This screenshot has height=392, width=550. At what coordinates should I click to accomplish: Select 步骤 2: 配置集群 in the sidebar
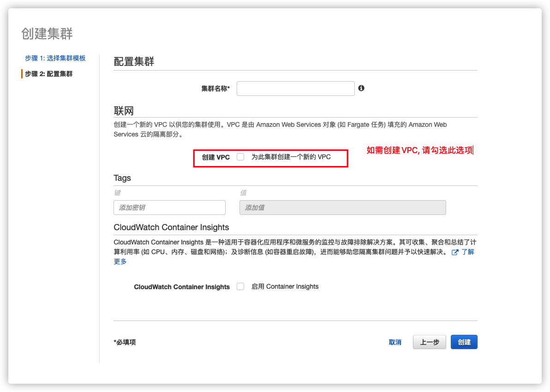click(48, 74)
